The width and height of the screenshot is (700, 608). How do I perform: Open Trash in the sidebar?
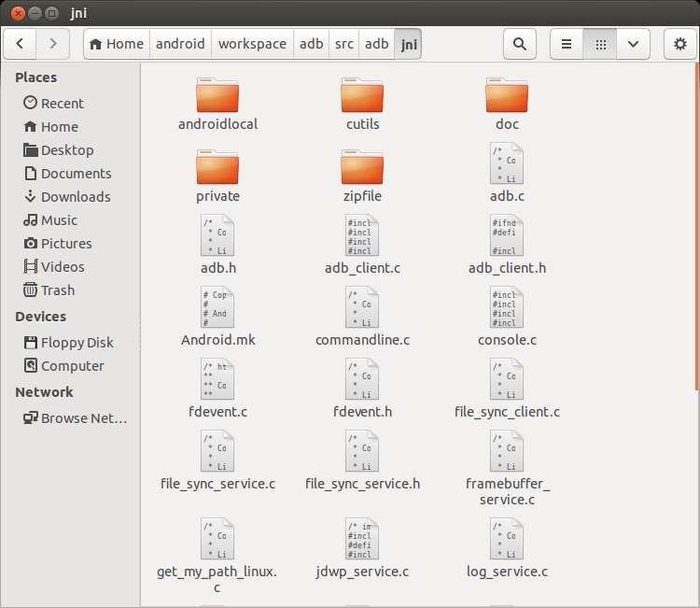(x=49, y=290)
